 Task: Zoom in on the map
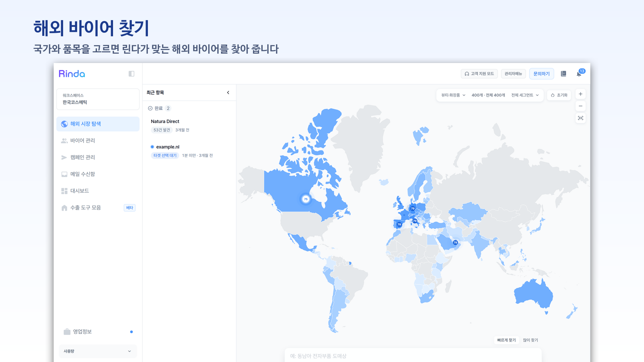click(x=581, y=94)
